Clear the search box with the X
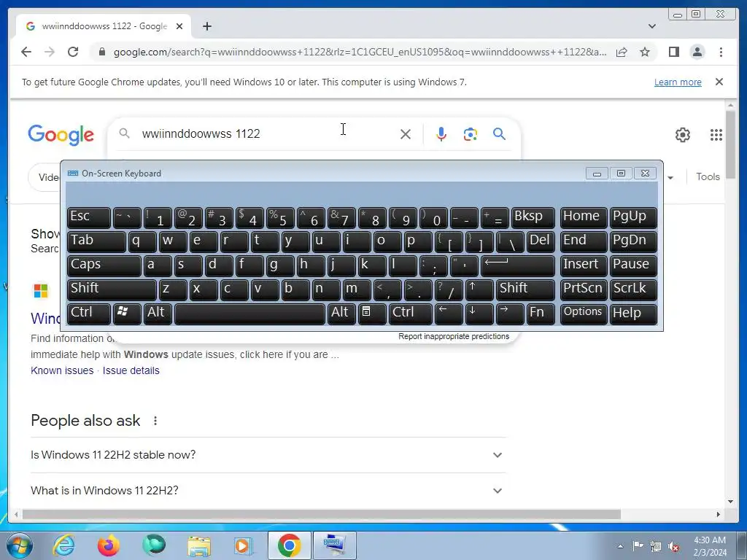 pyautogui.click(x=406, y=134)
